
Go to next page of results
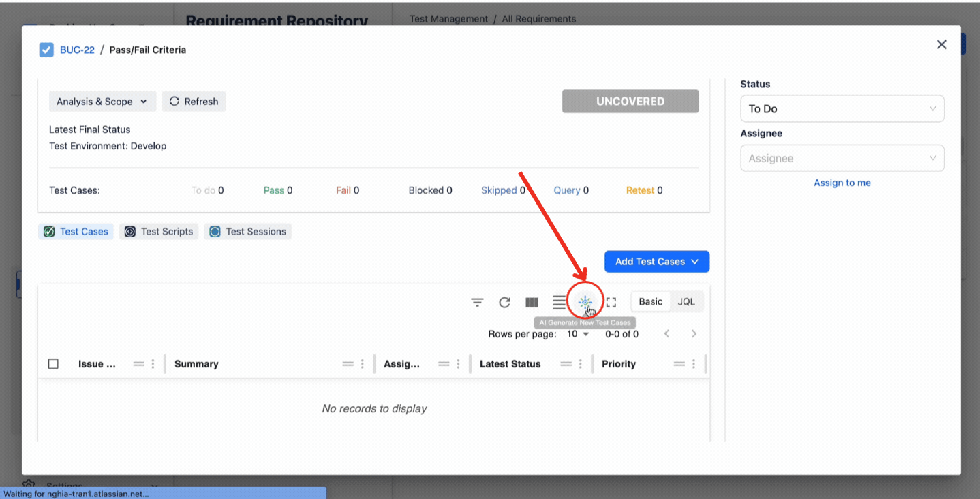(x=694, y=334)
